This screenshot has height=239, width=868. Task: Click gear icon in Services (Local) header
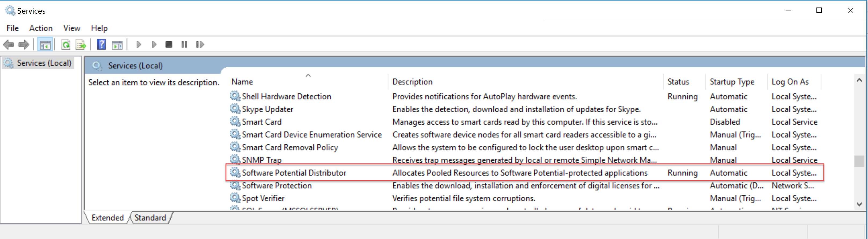[97, 66]
